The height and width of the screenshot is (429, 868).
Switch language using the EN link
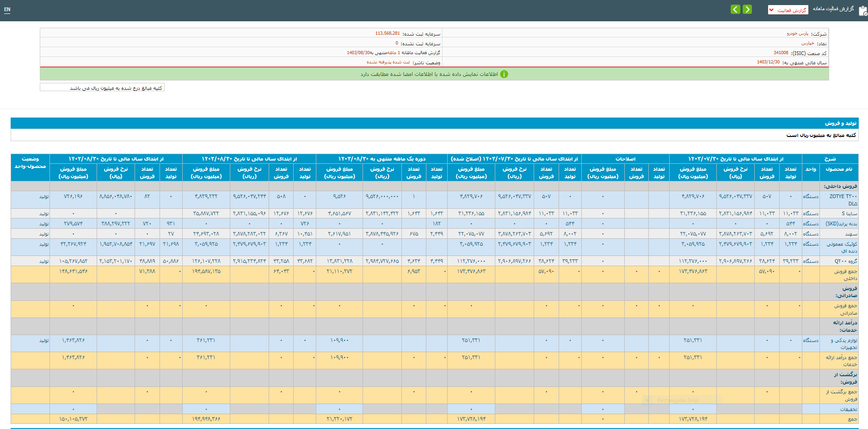tap(7, 9)
